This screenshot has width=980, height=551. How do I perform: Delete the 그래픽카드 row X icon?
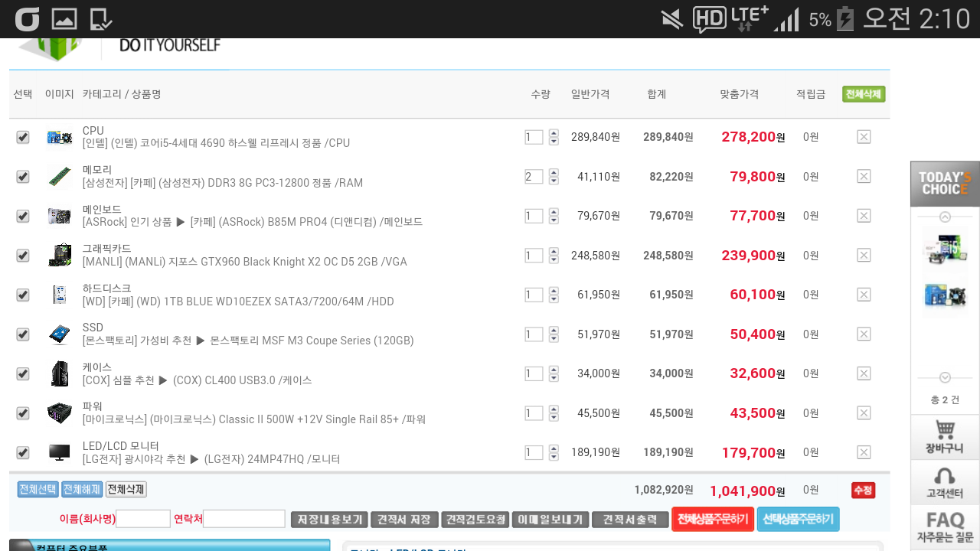coord(864,255)
